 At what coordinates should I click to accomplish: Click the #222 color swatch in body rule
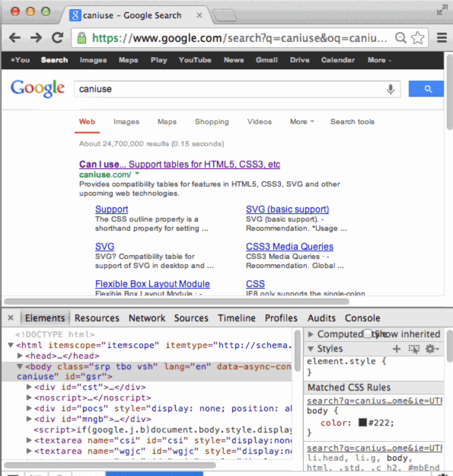point(362,422)
